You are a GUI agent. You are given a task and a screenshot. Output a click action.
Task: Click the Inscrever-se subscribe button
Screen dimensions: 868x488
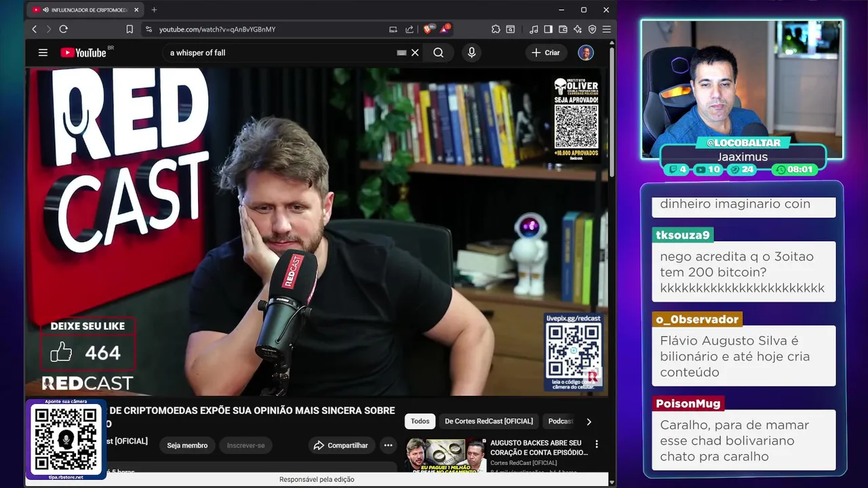(x=245, y=445)
